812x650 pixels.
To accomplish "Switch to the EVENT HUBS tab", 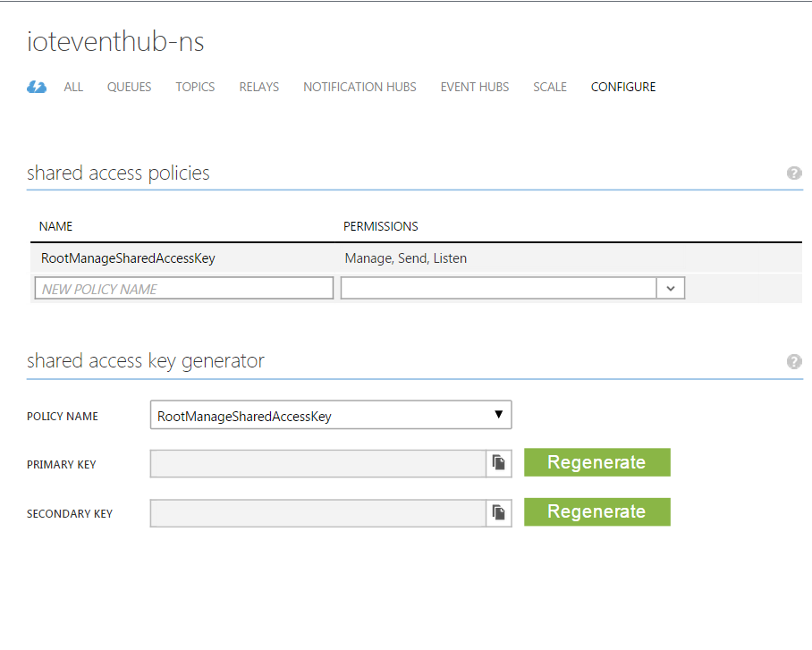I will [474, 87].
